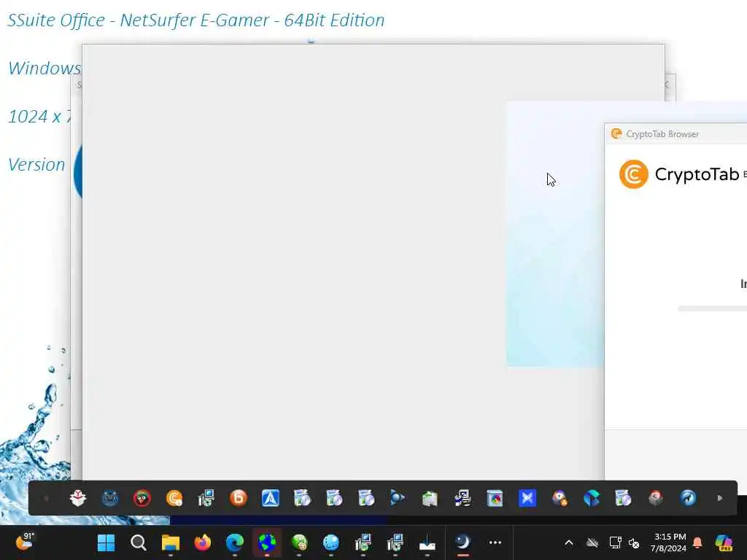The height and width of the screenshot is (560, 747).
Task: Close the window behind the grey panel
Action: [x=667, y=85]
